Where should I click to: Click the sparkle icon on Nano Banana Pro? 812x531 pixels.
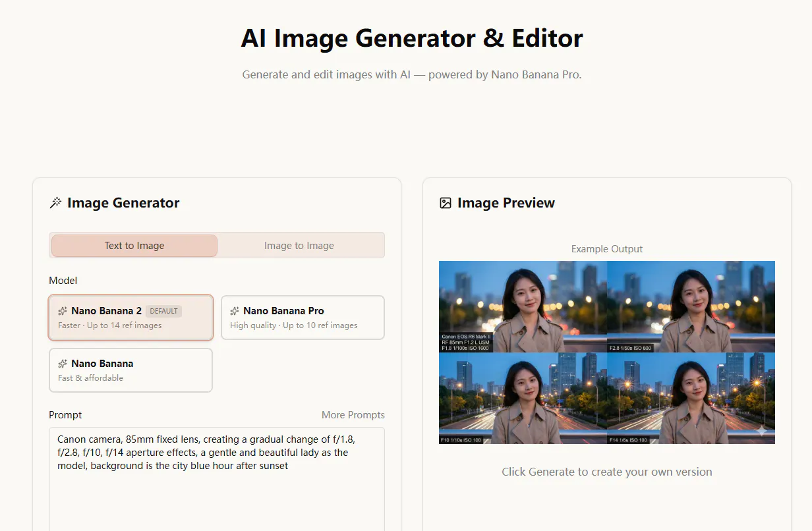pos(235,311)
